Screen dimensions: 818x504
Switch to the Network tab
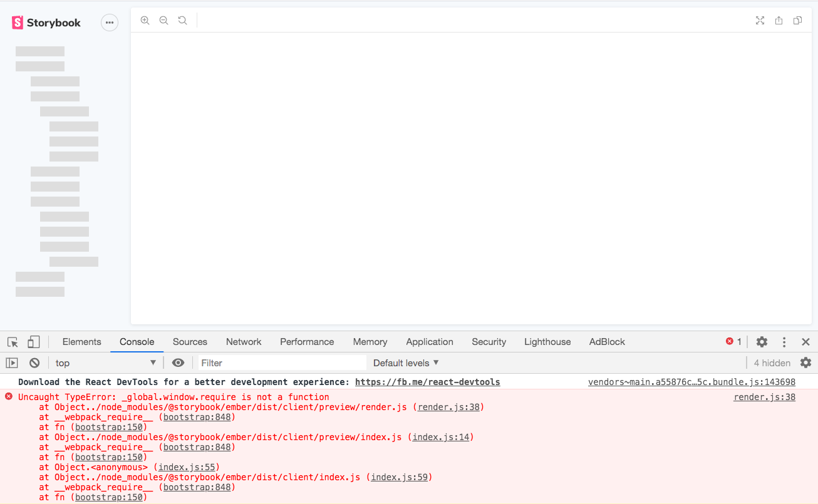(x=243, y=342)
